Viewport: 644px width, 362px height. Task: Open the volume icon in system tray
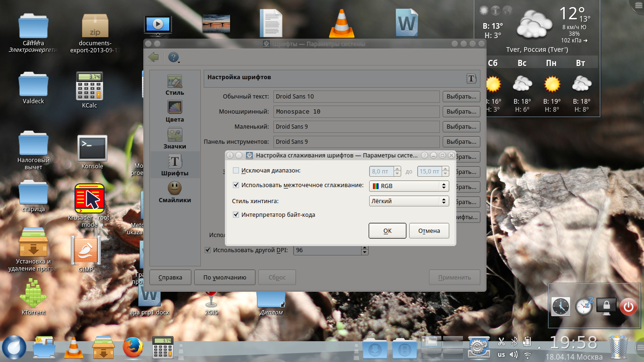513,354
